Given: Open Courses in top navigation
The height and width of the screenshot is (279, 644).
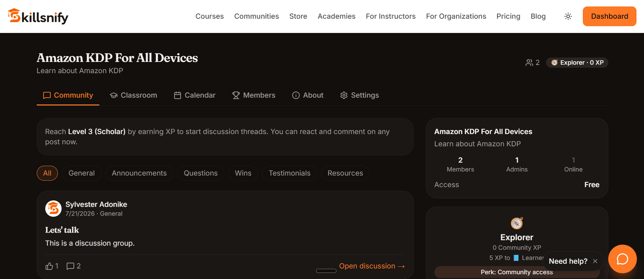Looking at the screenshot, I should coord(210,16).
